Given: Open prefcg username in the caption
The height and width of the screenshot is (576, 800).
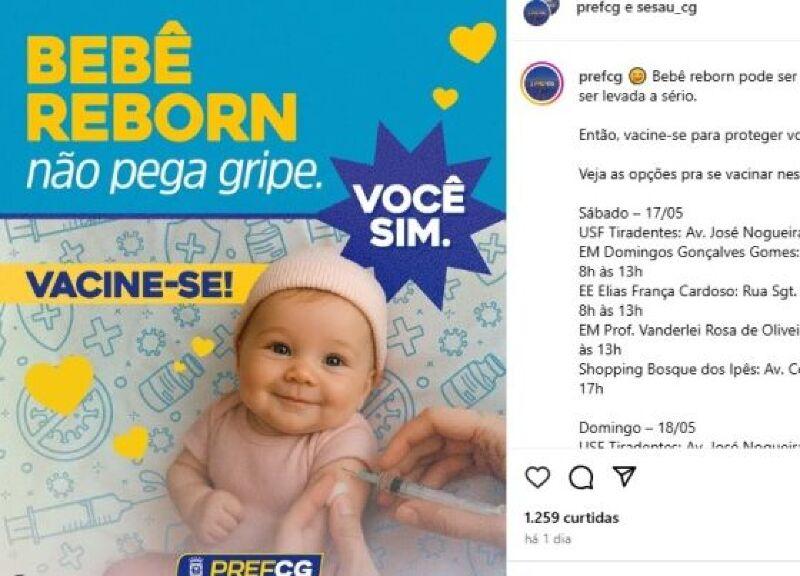Looking at the screenshot, I should [x=601, y=77].
